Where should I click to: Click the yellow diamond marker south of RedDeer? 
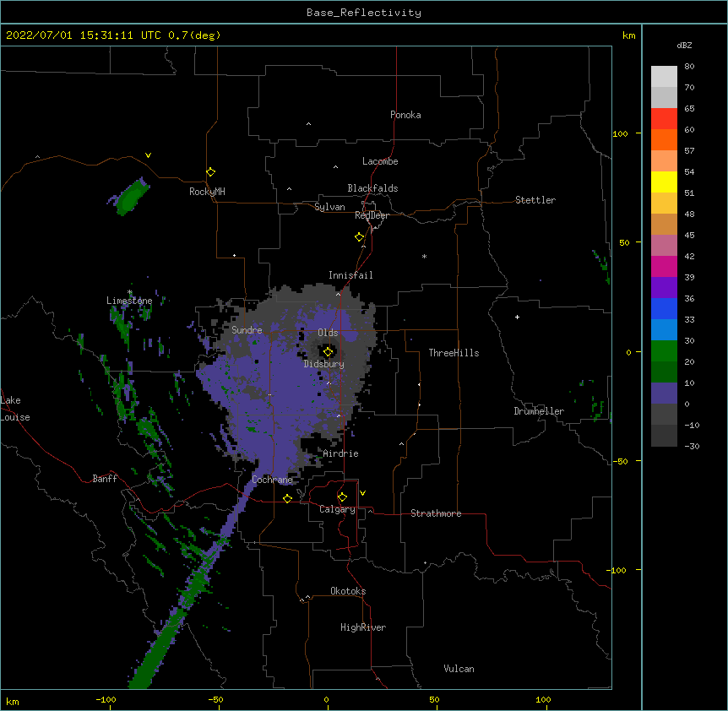tap(360, 237)
